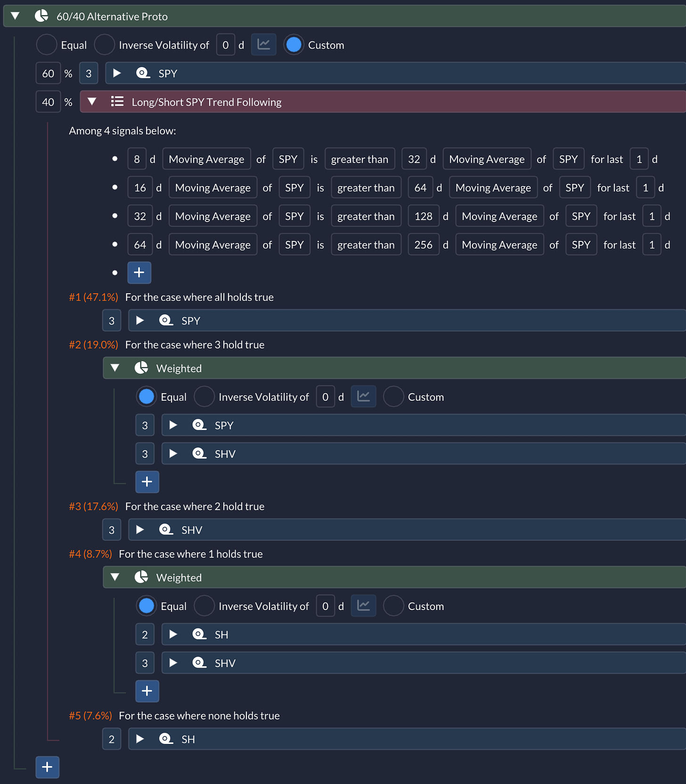Click the 60 percent weight field
Viewport: 686px width, 784px height.
[x=48, y=73]
